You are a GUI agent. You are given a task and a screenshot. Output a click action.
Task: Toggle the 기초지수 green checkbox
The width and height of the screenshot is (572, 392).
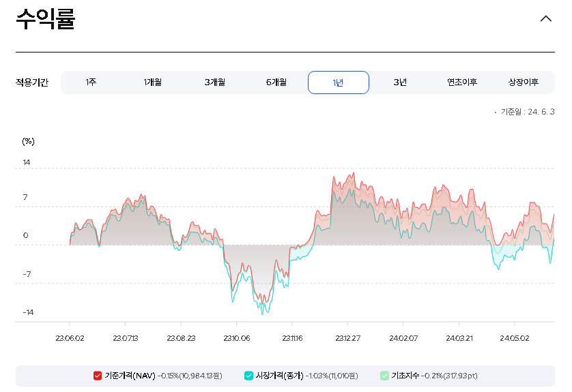(384, 376)
